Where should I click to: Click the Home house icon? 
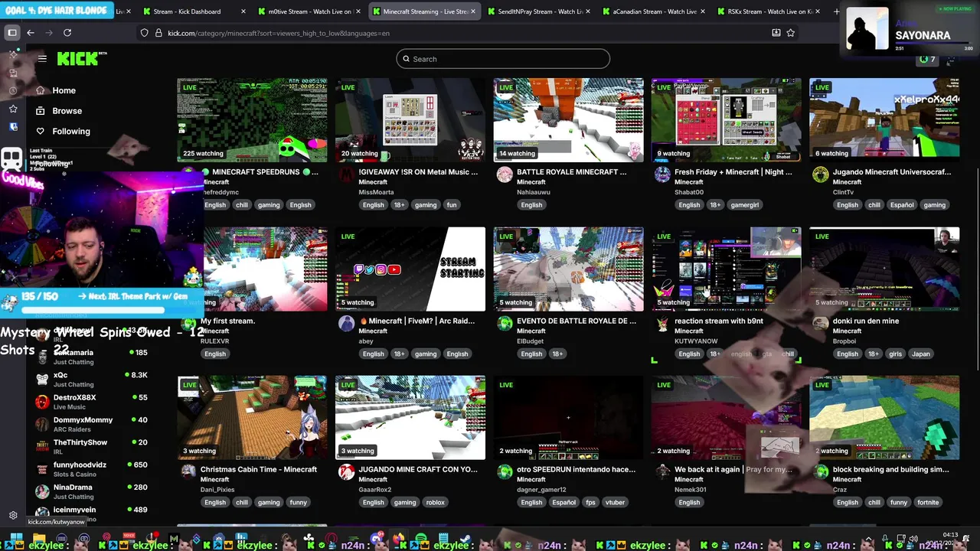point(41,90)
